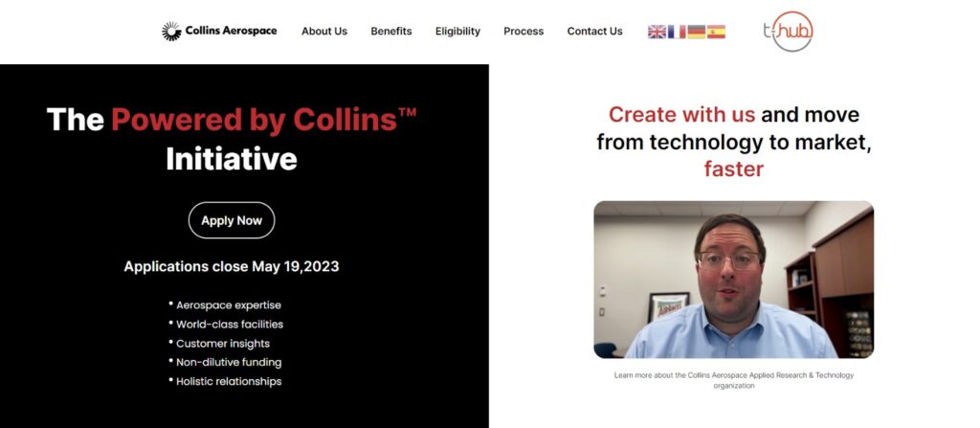Jump to the Process section
This screenshot has height=428, width=980.
[x=523, y=32]
